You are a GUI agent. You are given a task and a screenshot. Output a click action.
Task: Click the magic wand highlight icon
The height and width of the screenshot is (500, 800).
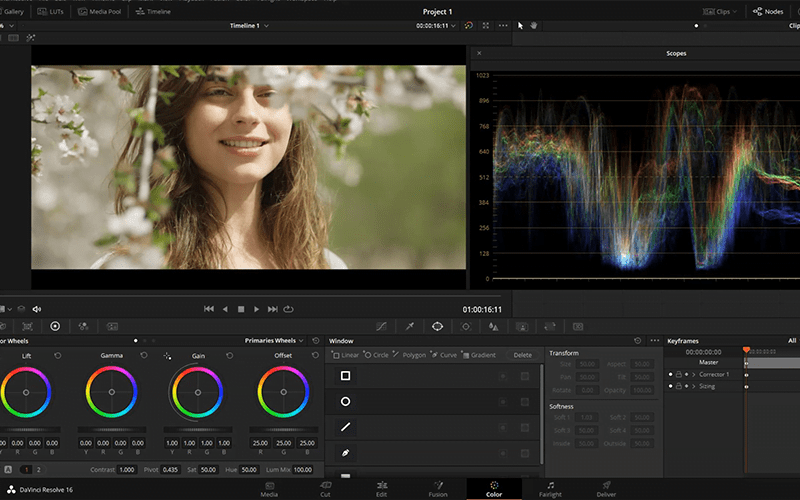click(31, 38)
